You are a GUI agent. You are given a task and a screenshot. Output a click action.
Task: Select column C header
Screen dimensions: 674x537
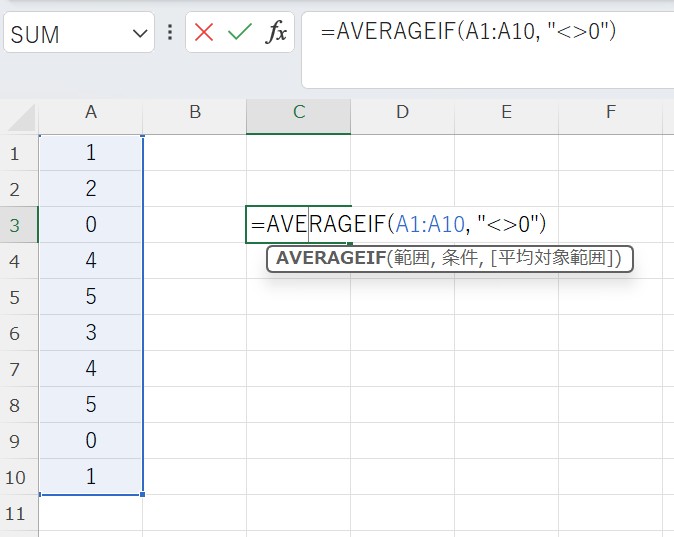(298, 113)
